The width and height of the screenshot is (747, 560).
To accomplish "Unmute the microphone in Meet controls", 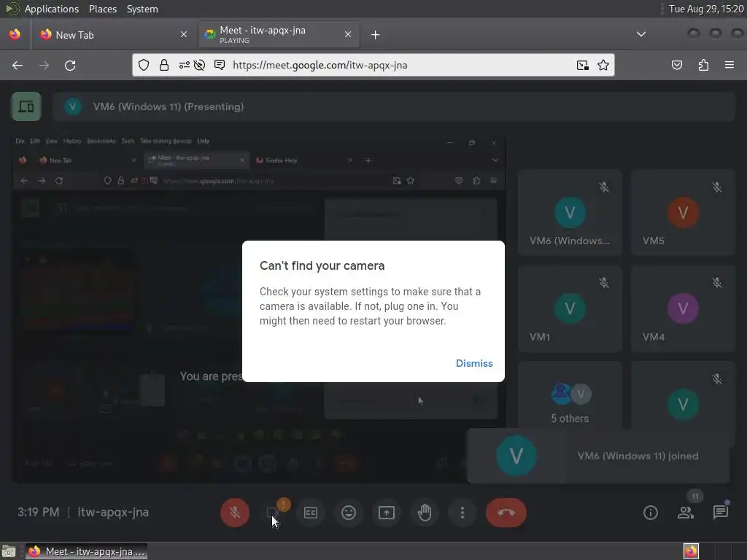I will pyautogui.click(x=234, y=513).
